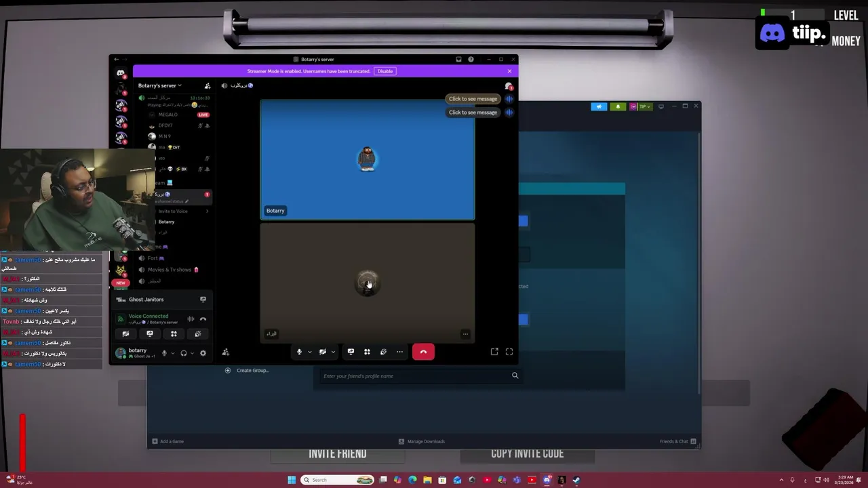This screenshot has width=868, height=488.
Task: Open microphone input options arrow in call controls
Action: tap(309, 352)
